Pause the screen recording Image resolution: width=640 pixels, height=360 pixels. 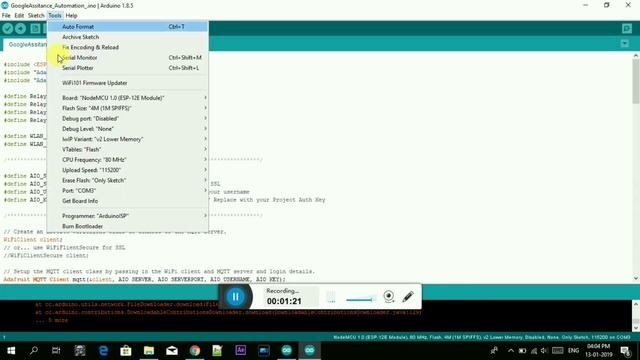point(236,297)
